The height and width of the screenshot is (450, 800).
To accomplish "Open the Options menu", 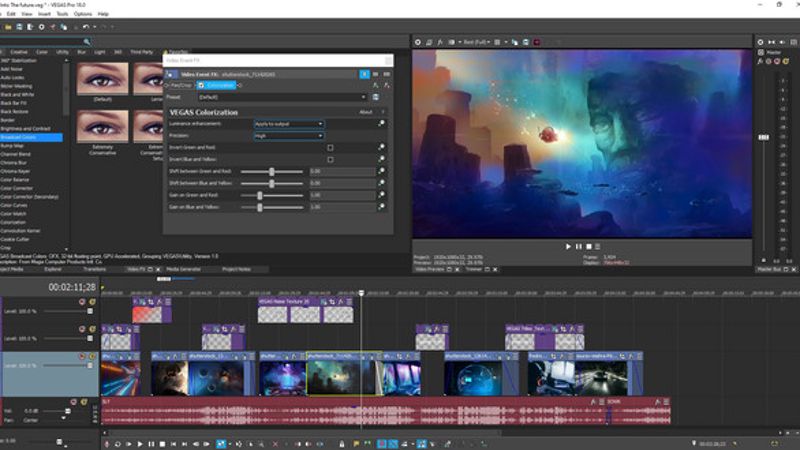I will 83,14.
